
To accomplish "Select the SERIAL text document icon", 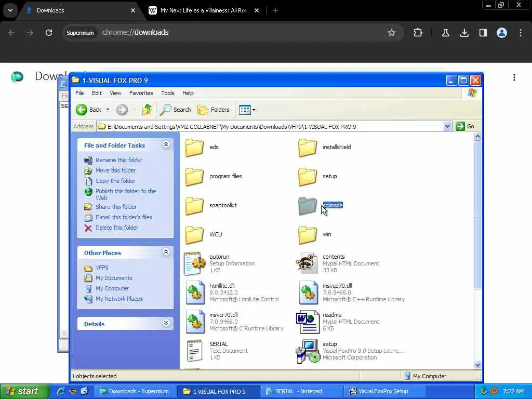I will click(x=194, y=351).
